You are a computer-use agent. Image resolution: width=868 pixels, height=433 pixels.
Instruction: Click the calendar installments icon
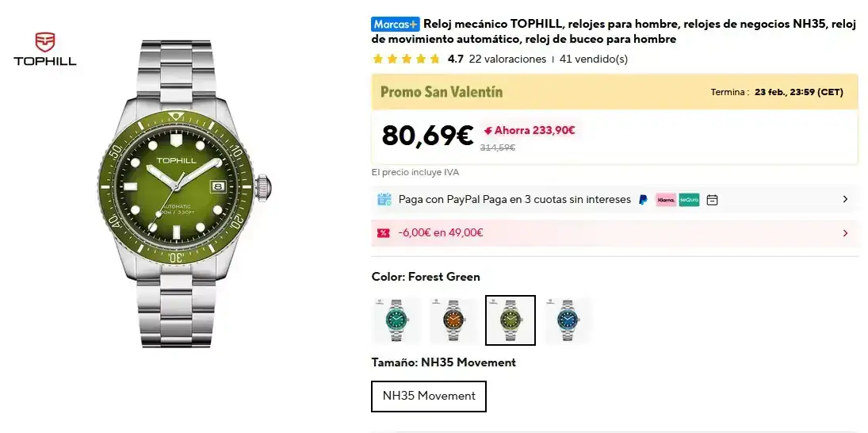coord(712,200)
